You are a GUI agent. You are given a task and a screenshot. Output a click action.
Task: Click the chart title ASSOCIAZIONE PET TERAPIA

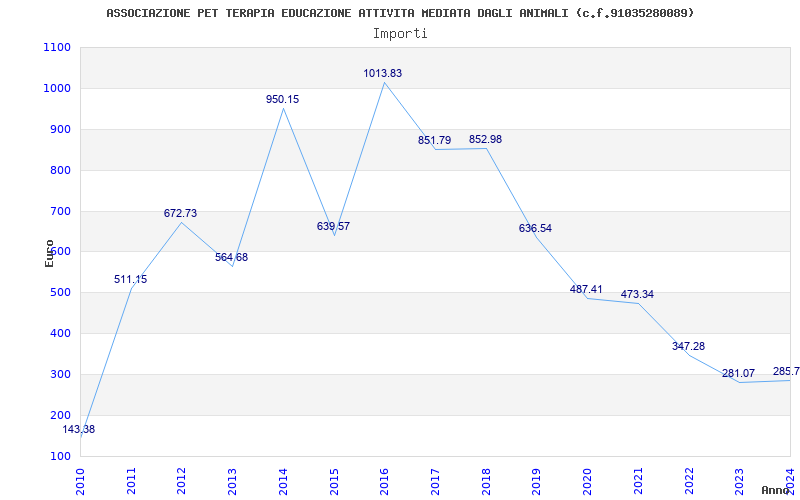tap(400, 13)
